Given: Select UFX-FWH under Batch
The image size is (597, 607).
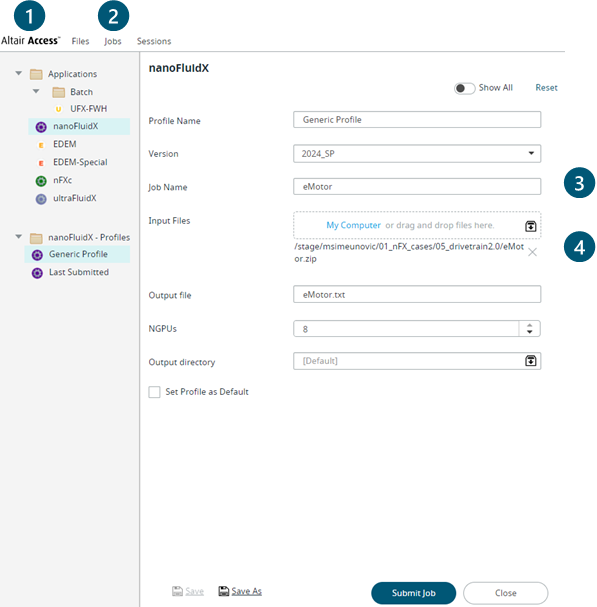Looking at the screenshot, I should point(89,109).
